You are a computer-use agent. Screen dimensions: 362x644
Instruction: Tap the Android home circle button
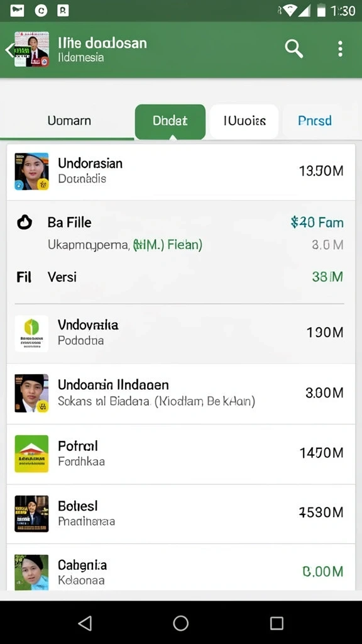click(x=180, y=623)
